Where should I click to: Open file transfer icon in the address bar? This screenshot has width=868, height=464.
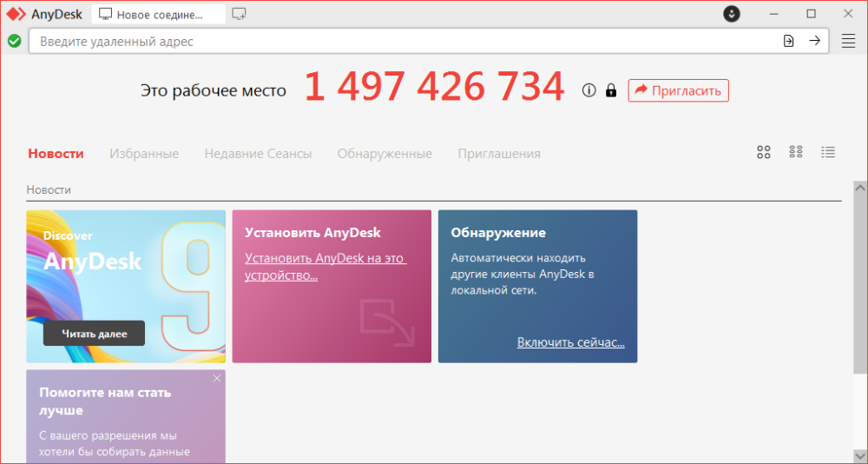coord(788,41)
